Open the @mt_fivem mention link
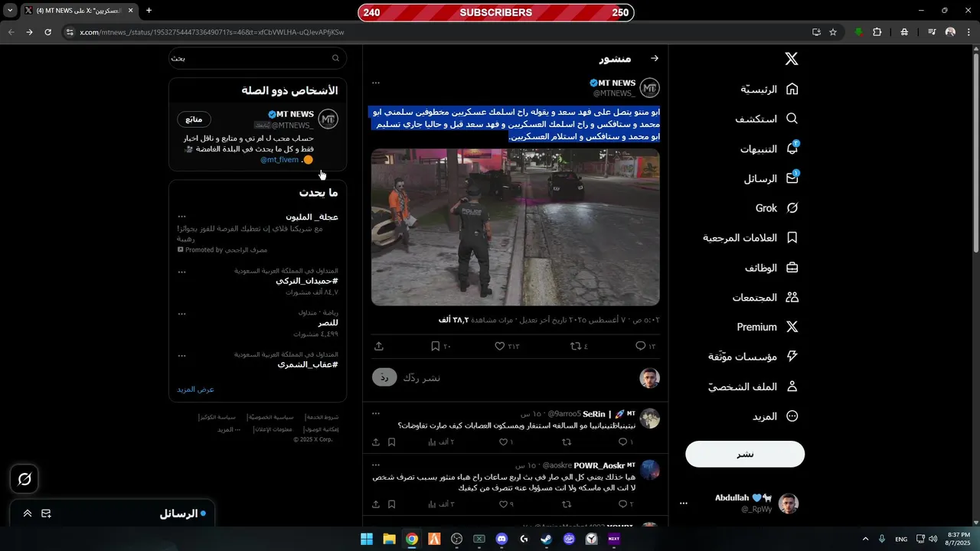The width and height of the screenshot is (980, 551). (x=279, y=160)
